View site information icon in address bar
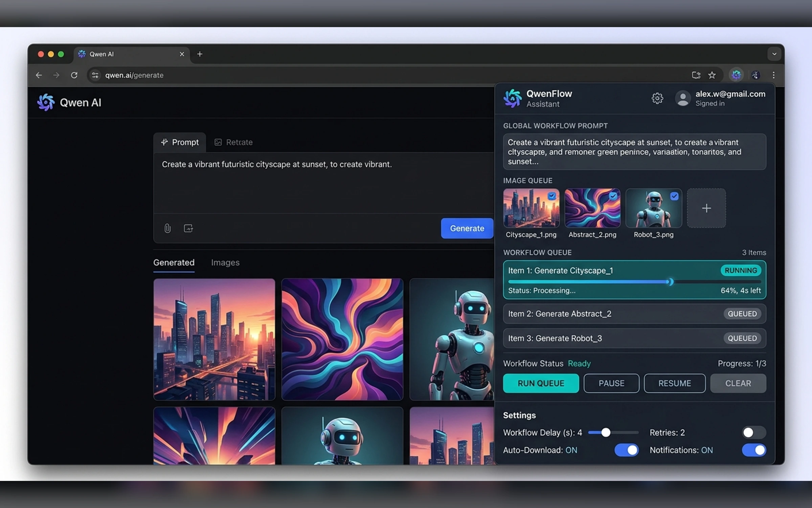The image size is (812, 508). tap(95, 75)
